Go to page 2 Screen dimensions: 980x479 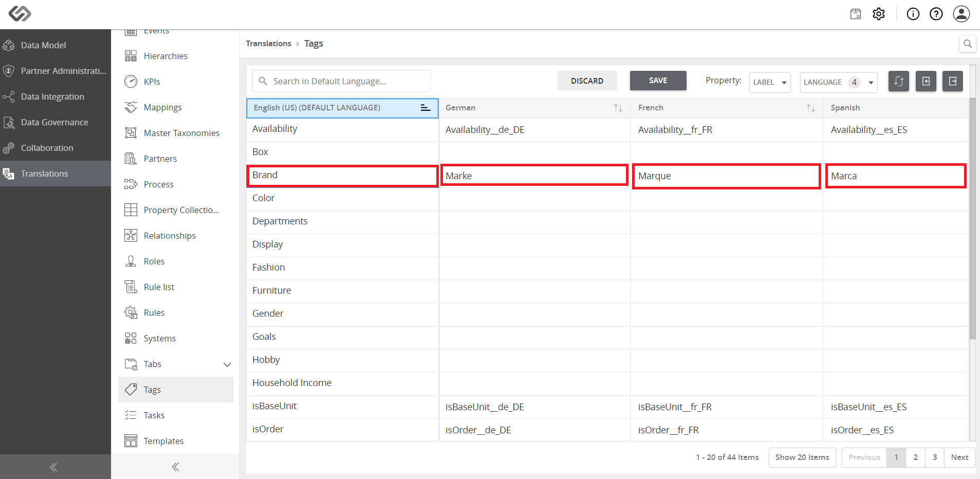[915, 457]
